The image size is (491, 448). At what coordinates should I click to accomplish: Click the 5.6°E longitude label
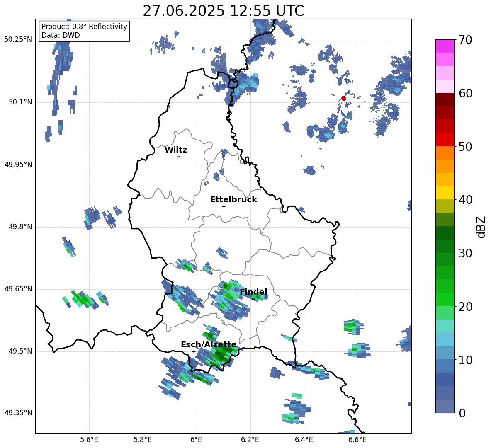point(89,440)
